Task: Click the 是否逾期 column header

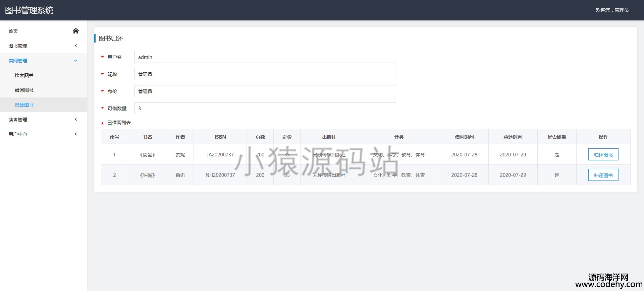Action: pos(557,137)
